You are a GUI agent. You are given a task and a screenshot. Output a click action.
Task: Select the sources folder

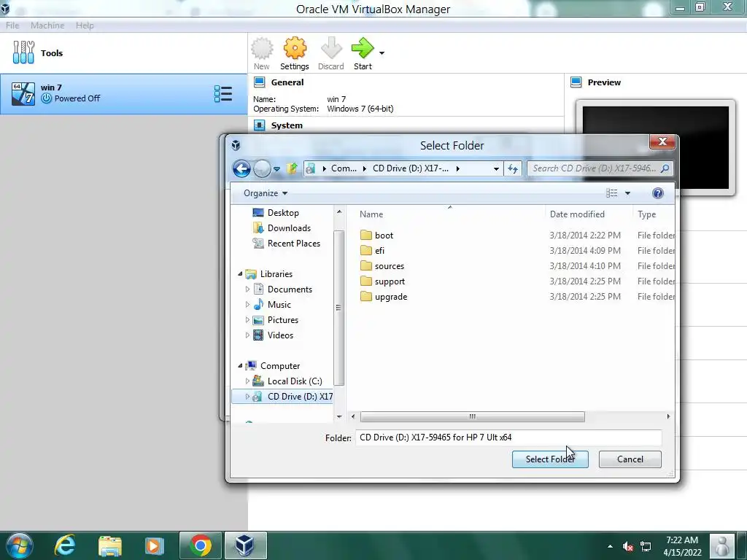(x=390, y=265)
